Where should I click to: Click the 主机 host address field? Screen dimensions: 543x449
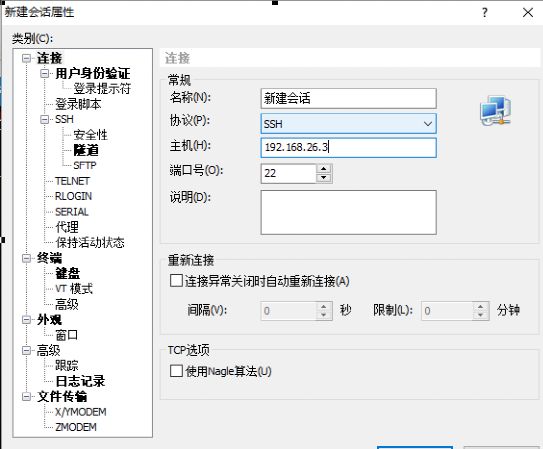coord(348,147)
